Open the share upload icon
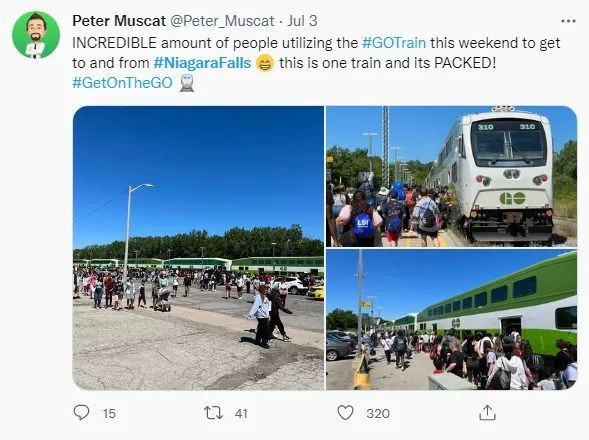The image size is (589, 440). (x=487, y=413)
